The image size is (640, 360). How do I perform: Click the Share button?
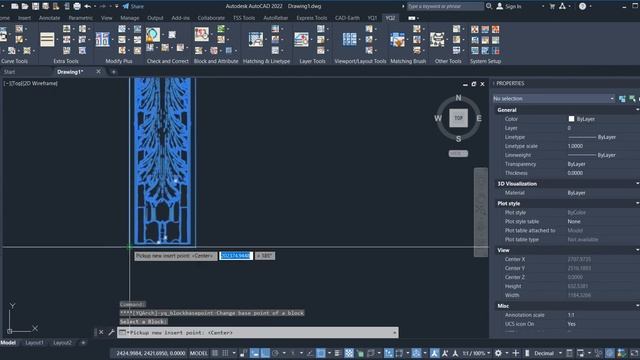tap(133, 6)
